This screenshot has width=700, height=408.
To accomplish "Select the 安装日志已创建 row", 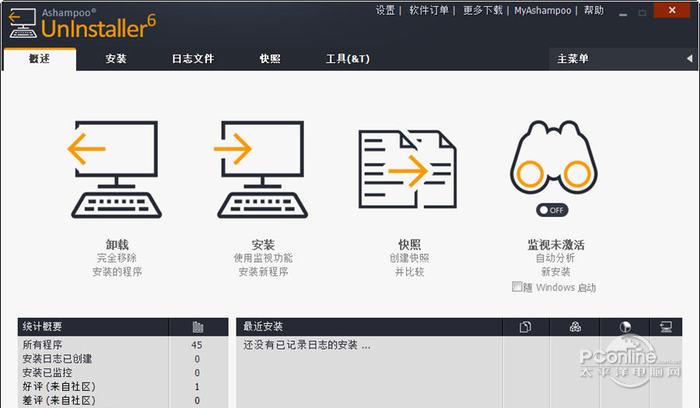I will pos(123,358).
